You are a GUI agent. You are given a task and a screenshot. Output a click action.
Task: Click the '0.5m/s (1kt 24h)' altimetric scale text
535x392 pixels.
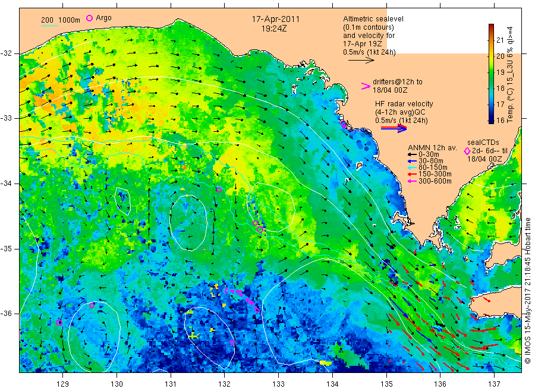pos(370,52)
